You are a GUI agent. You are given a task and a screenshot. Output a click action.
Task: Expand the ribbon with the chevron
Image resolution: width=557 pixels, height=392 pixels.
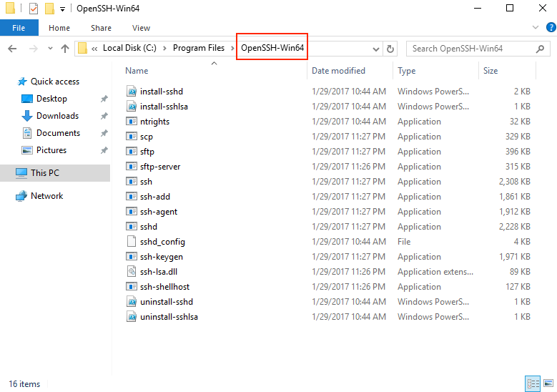pyautogui.click(x=536, y=28)
